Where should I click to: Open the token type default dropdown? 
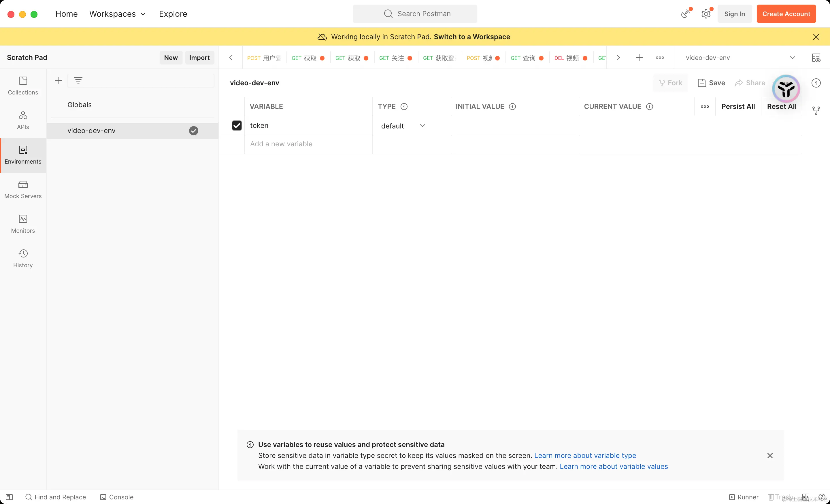(x=403, y=126)
